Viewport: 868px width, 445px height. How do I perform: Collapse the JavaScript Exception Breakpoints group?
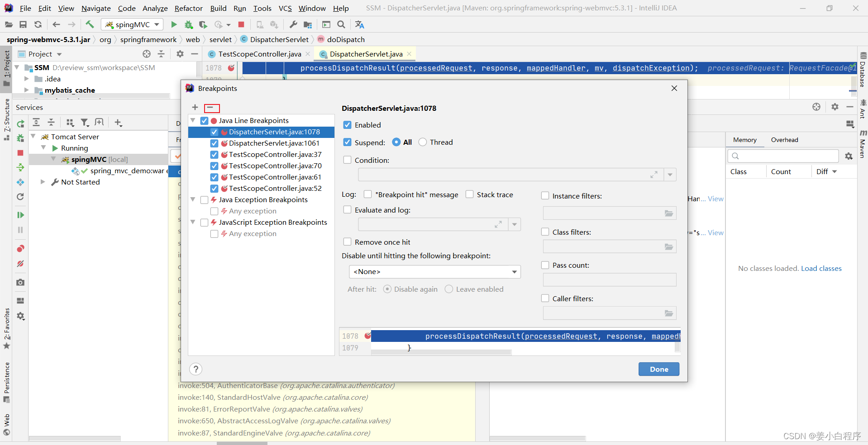coord(193,222)
